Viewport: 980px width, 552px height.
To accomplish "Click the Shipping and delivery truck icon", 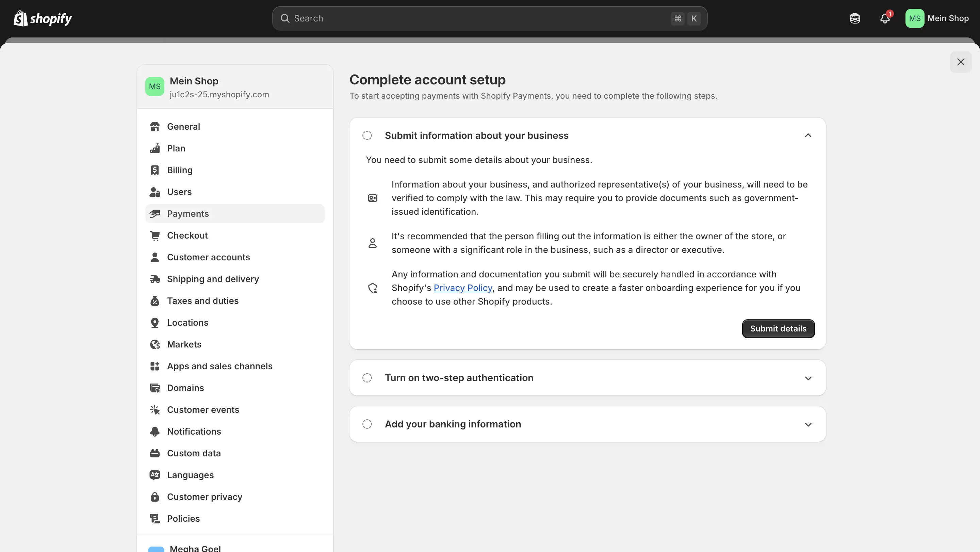I will 155,279.
